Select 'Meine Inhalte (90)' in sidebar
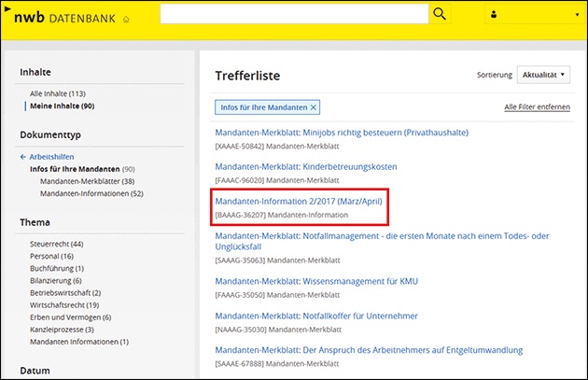588x380 pixels. [x=62, y=106]
